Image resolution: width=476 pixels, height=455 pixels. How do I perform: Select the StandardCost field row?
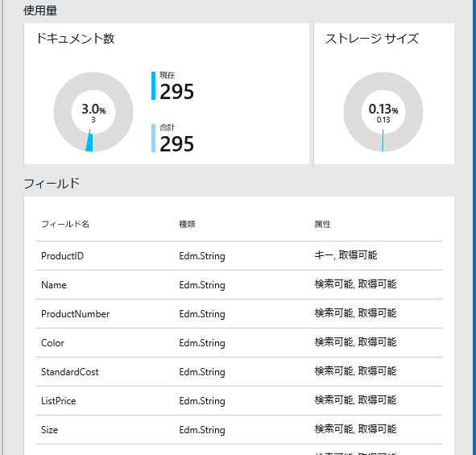pos(238,372)
